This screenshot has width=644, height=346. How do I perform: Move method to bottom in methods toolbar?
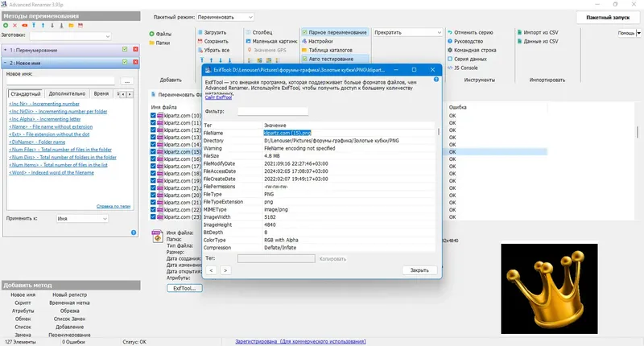point(62,26)
